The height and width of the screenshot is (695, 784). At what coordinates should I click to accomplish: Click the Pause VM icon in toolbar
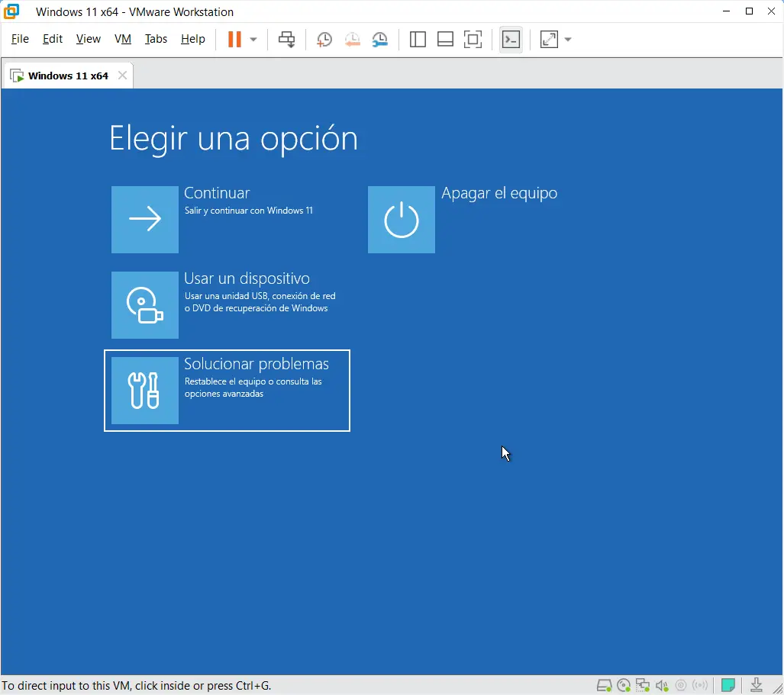[x=234, y=39]
